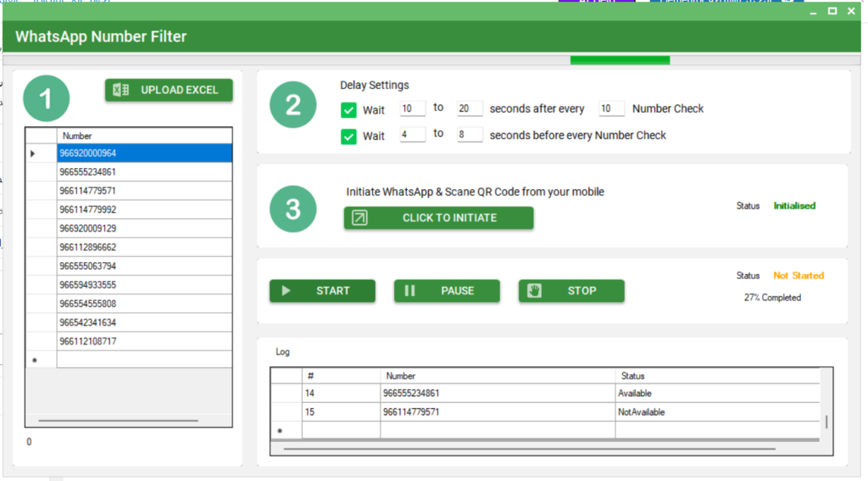Select number 966112896662 row
This screenshot has height=481, width=868.
144,247
